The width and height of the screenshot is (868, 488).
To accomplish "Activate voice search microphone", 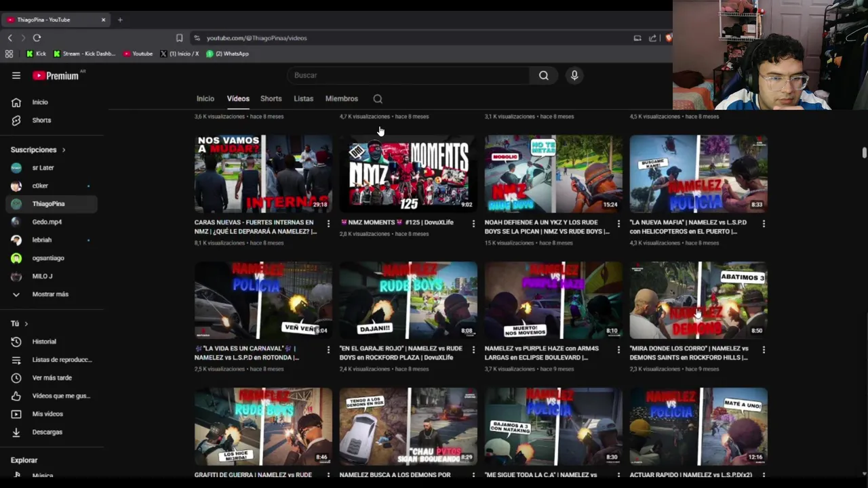I will pos(574,75).
